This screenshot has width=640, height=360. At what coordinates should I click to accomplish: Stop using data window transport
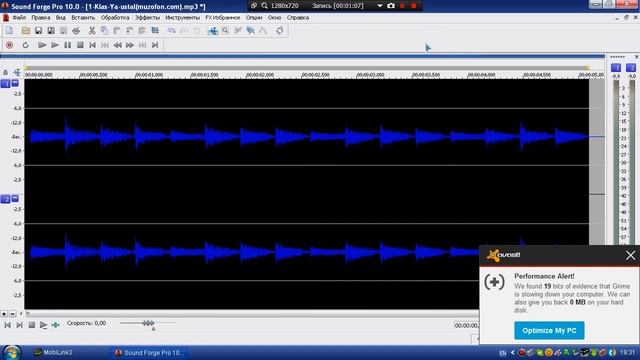pos(31,325)
